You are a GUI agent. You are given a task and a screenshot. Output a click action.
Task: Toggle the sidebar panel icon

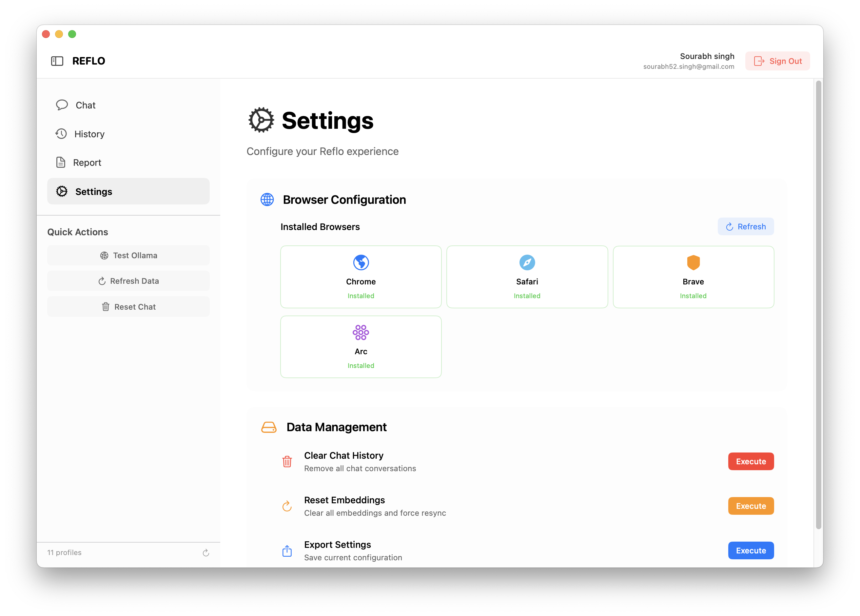point(57,61)
